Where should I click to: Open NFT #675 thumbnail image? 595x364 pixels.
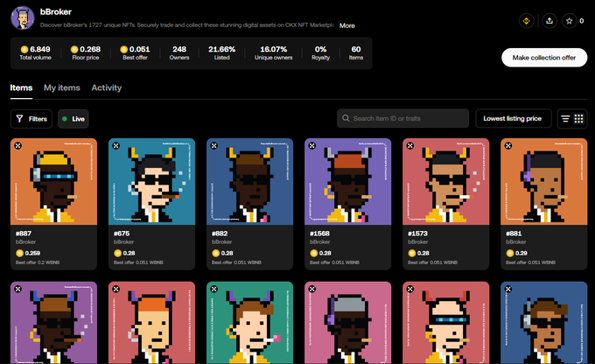click(x=151, y=181)
